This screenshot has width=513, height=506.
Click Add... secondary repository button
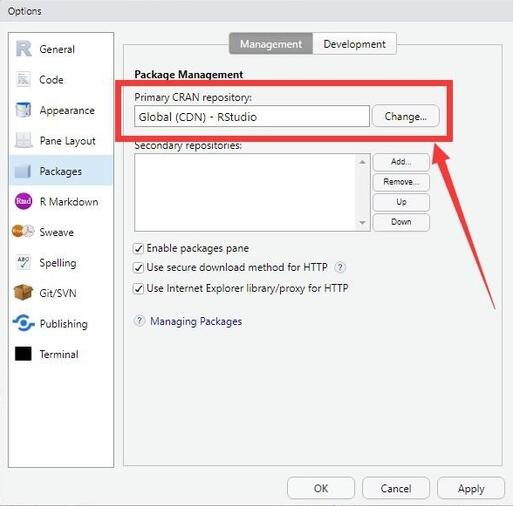point(401,162)
